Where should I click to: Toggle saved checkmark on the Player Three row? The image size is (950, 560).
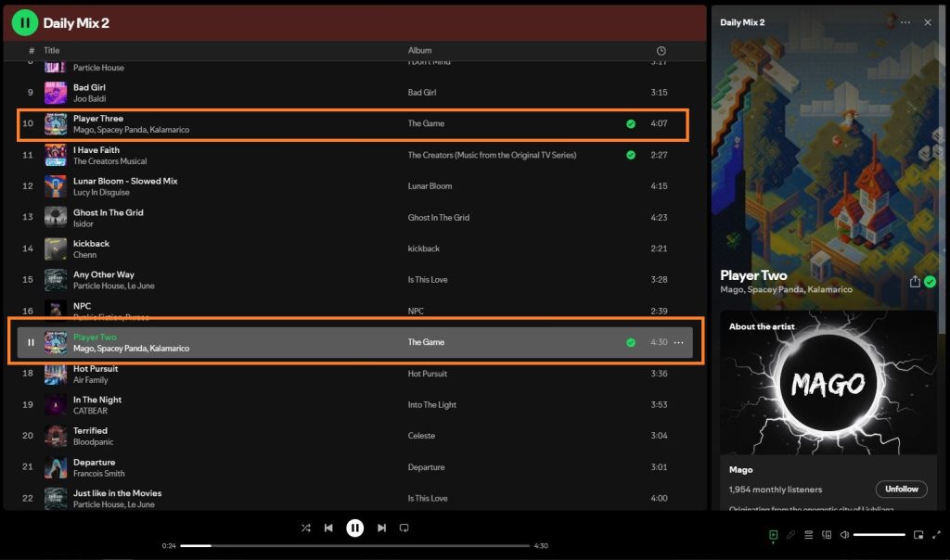[x=631, y=123]
